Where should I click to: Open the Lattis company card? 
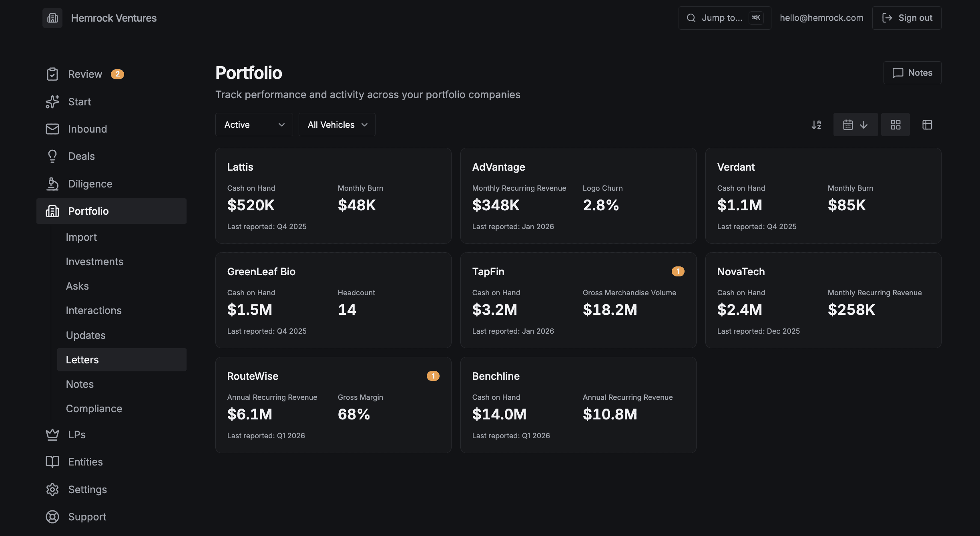point(333,196)
